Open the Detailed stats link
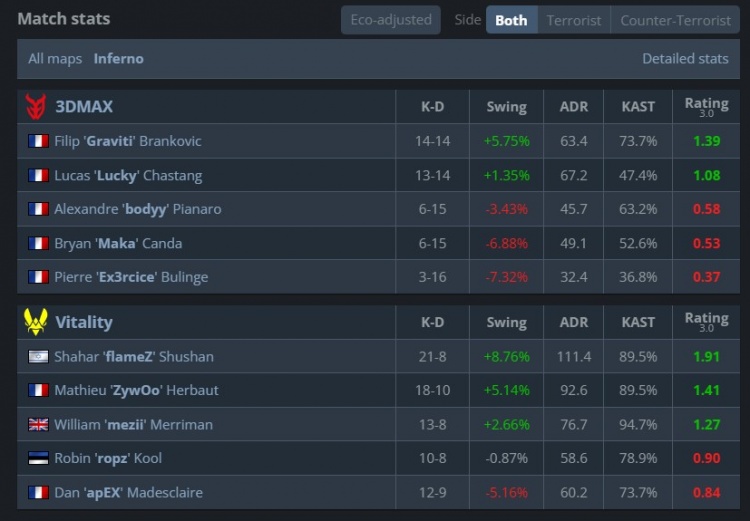750x521 pixels. coord(685,59)
